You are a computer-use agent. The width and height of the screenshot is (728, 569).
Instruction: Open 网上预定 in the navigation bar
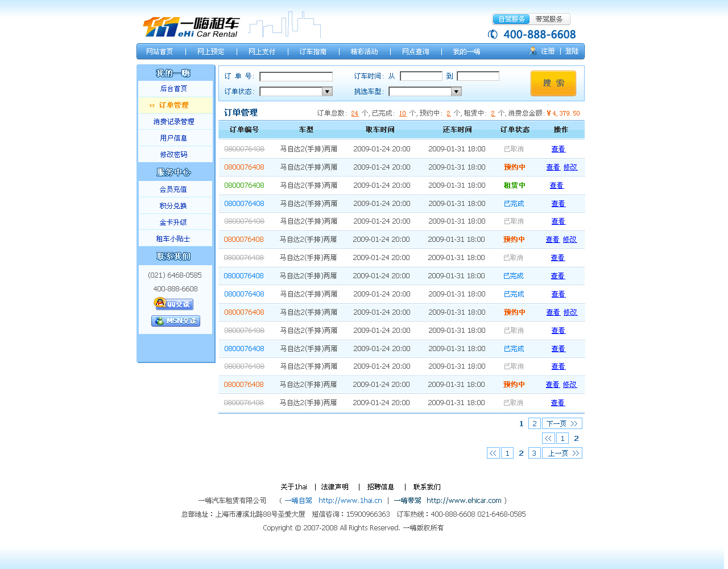click(210, 52)
